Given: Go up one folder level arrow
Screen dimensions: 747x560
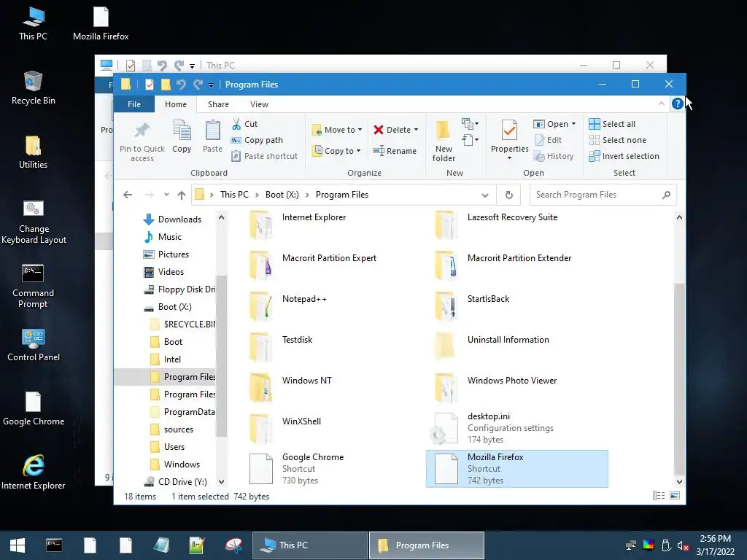Looking at the screenshot, I should point(182,194).
